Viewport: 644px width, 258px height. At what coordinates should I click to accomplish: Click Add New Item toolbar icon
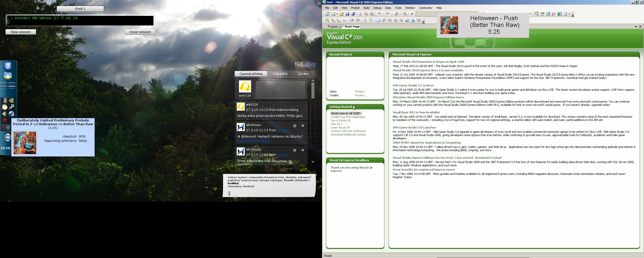pos(333,14)
